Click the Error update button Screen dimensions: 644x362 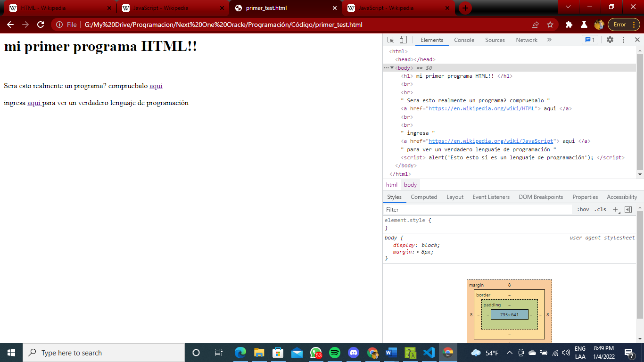[624, 25]
